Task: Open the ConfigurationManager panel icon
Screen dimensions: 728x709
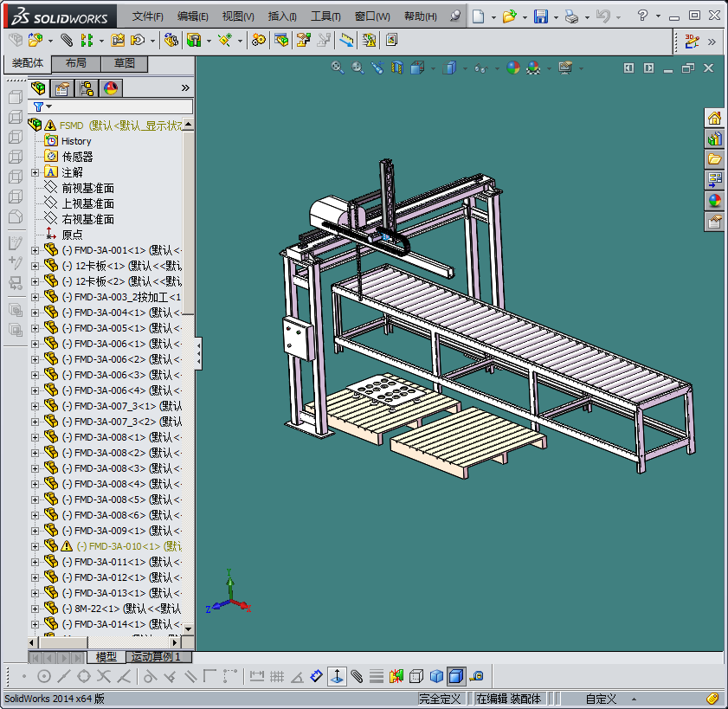Action: point(87,88)
